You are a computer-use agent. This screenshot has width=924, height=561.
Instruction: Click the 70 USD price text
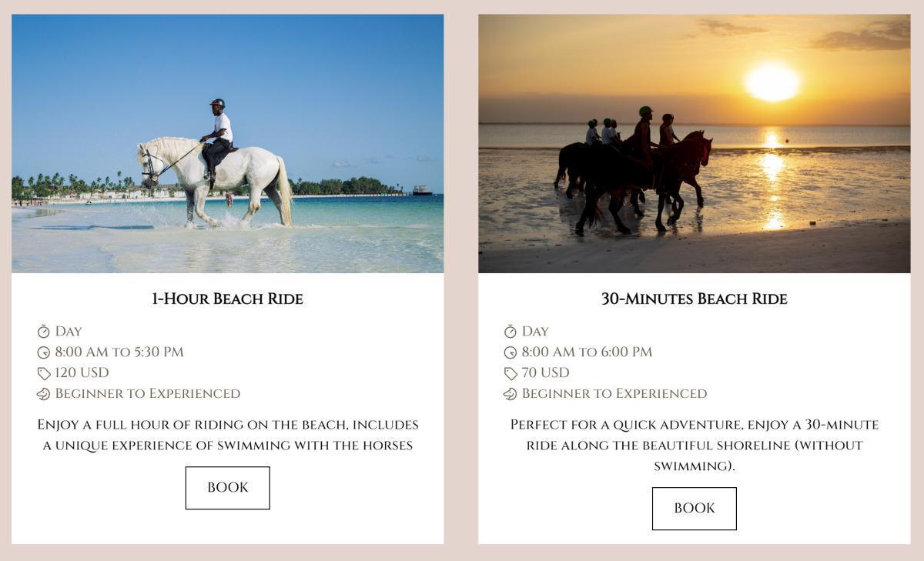click(545, 372)
